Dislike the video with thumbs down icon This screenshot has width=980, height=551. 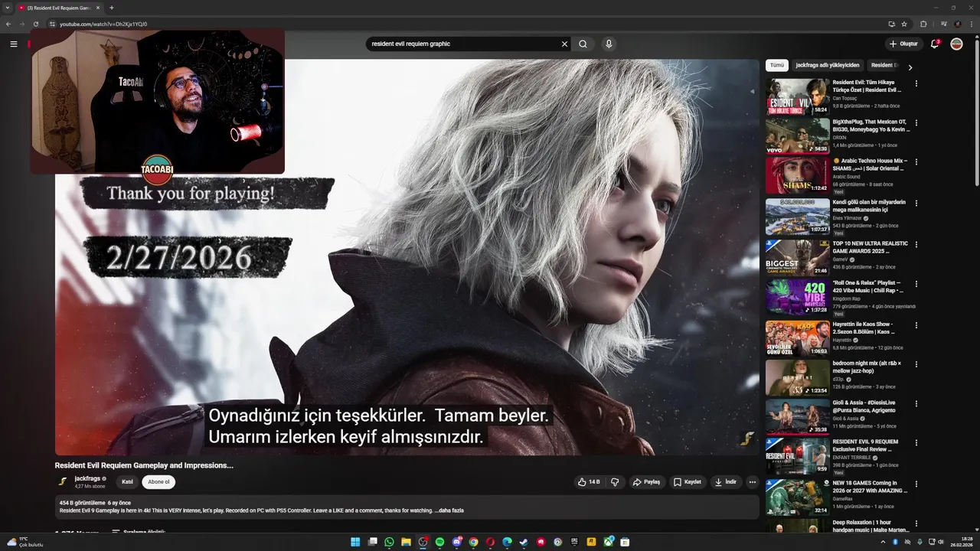click(x=615, y=482)
